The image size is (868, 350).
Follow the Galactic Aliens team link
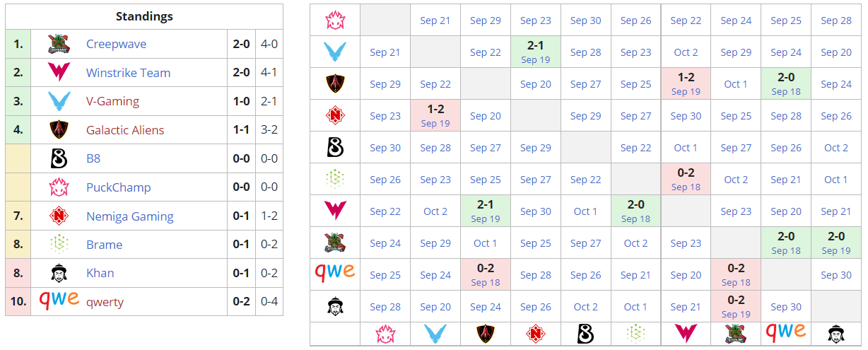click(125, 130)
